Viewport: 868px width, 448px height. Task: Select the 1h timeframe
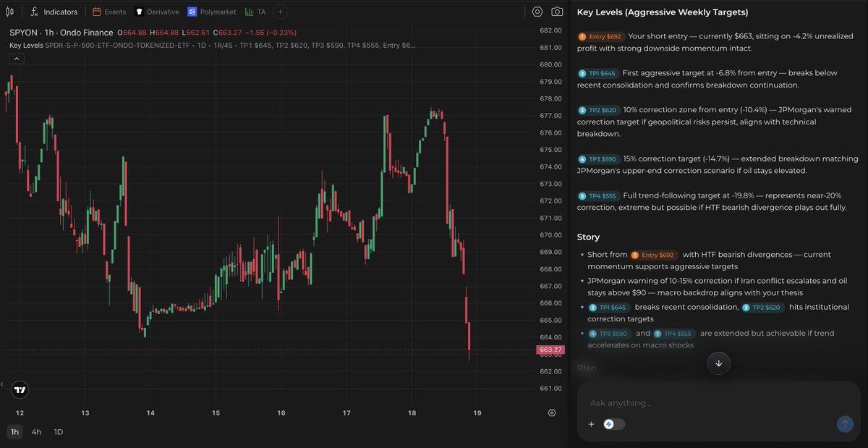pos(14,431)
